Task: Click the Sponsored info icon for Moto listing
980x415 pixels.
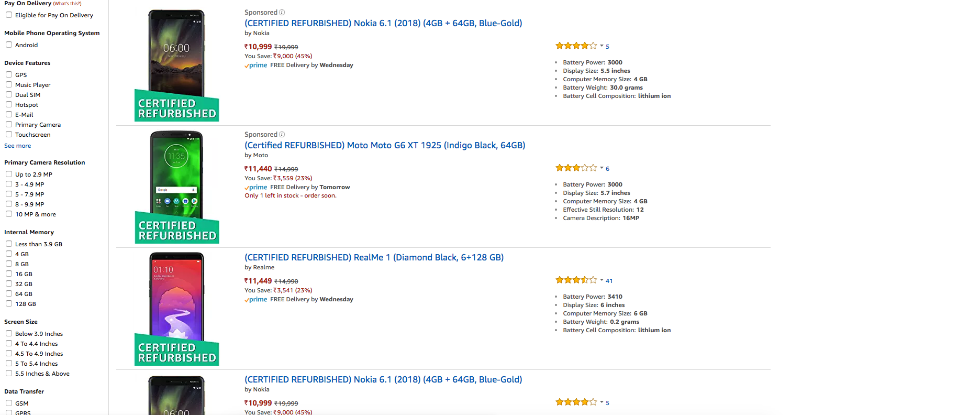Action: 282,135
